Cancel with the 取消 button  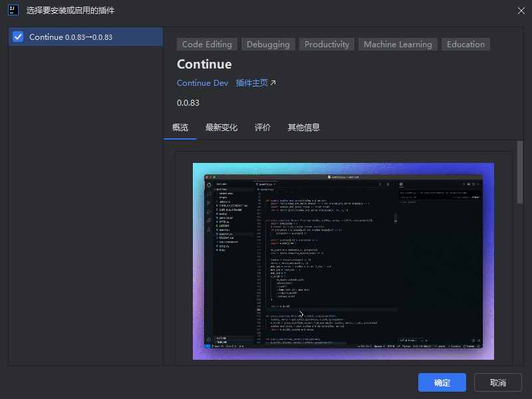click(497, 383)
